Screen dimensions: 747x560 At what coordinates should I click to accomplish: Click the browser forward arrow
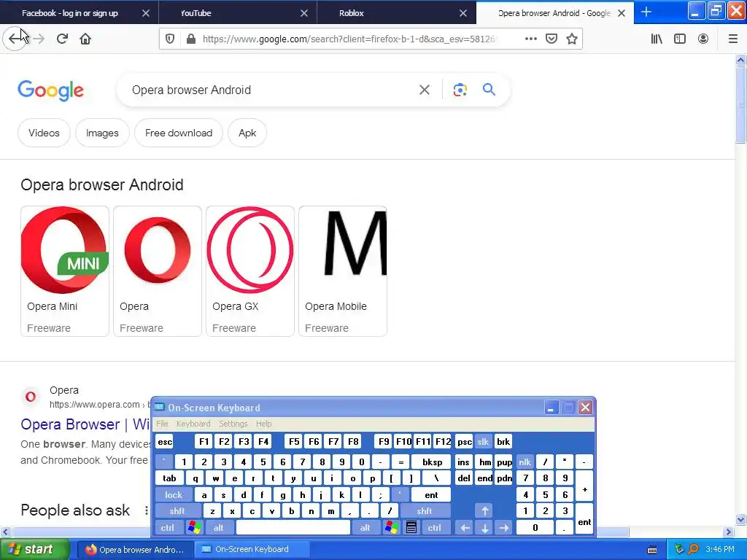point(39,39)
